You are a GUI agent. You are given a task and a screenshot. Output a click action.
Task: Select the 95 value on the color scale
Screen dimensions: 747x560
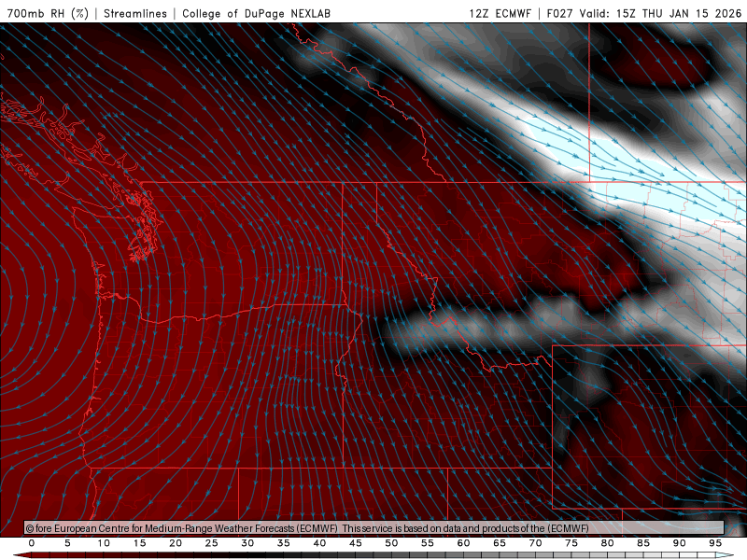[715, 543]
